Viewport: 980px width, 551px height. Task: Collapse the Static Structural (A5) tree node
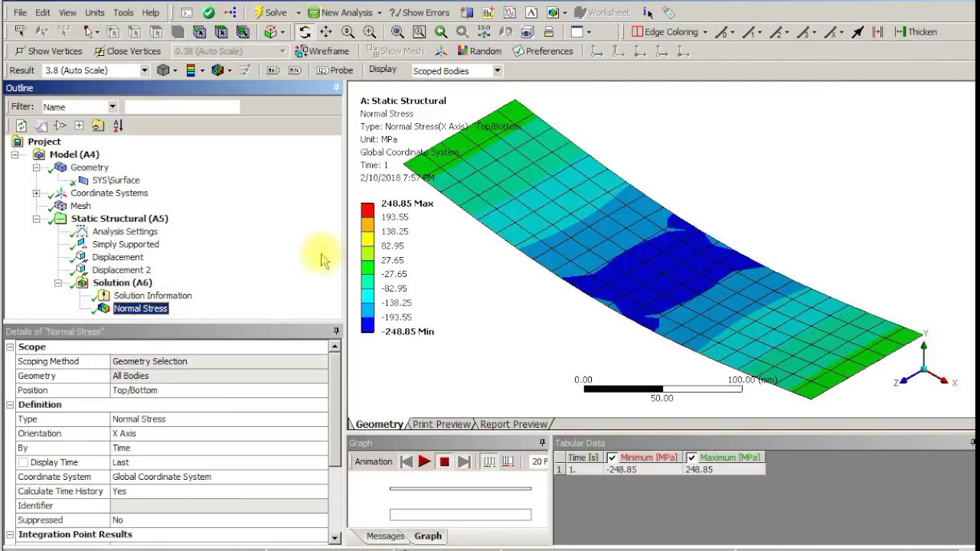36,219
